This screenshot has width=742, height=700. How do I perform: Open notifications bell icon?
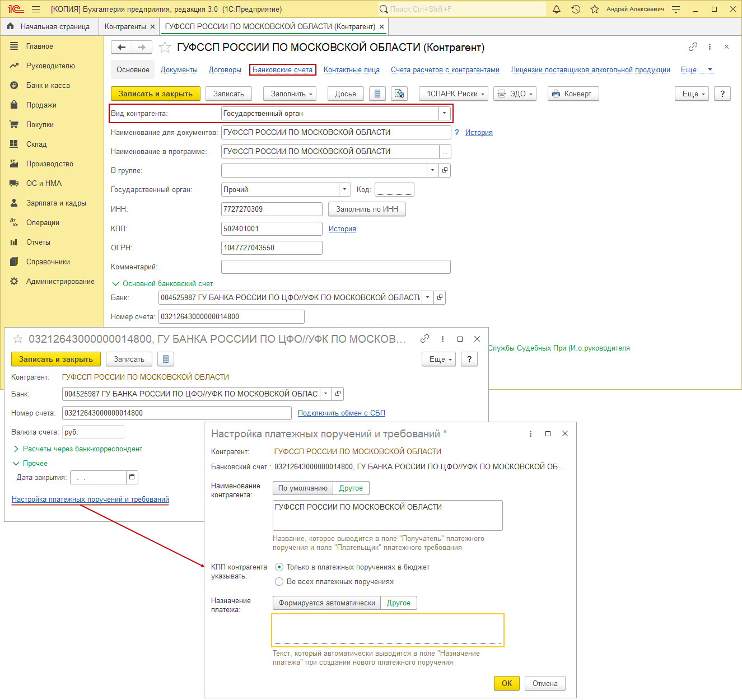click(x=557, y=9)
